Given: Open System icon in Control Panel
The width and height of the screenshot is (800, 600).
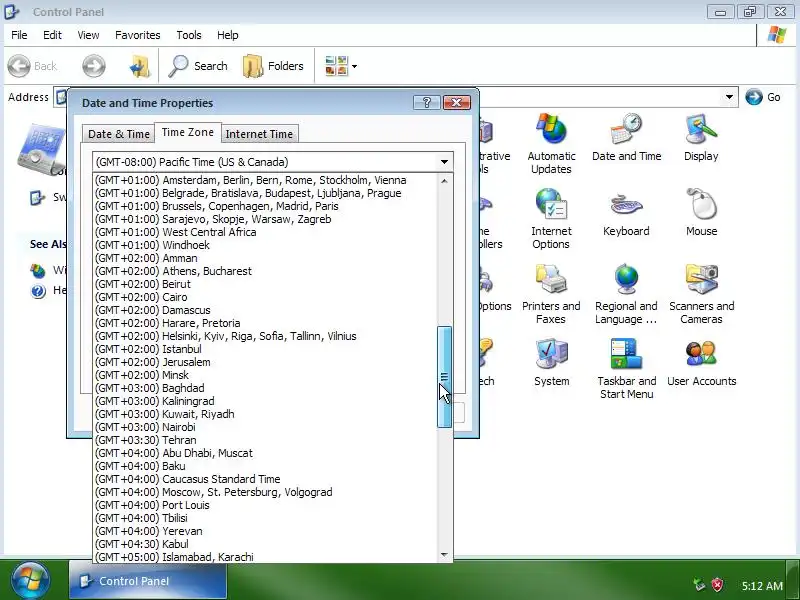Looking at the screenshot, I should coord(552,362).
